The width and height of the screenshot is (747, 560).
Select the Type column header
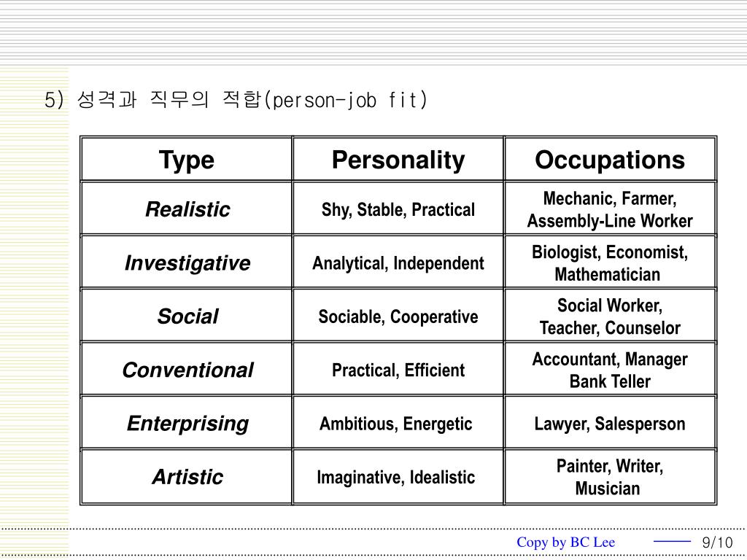[x=187, y=160]
